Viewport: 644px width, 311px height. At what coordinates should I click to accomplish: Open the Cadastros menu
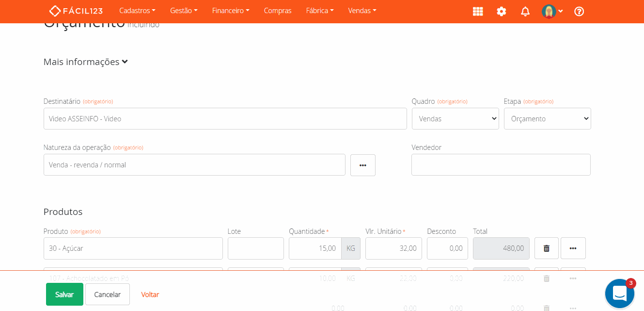click(x=137, y=11)
